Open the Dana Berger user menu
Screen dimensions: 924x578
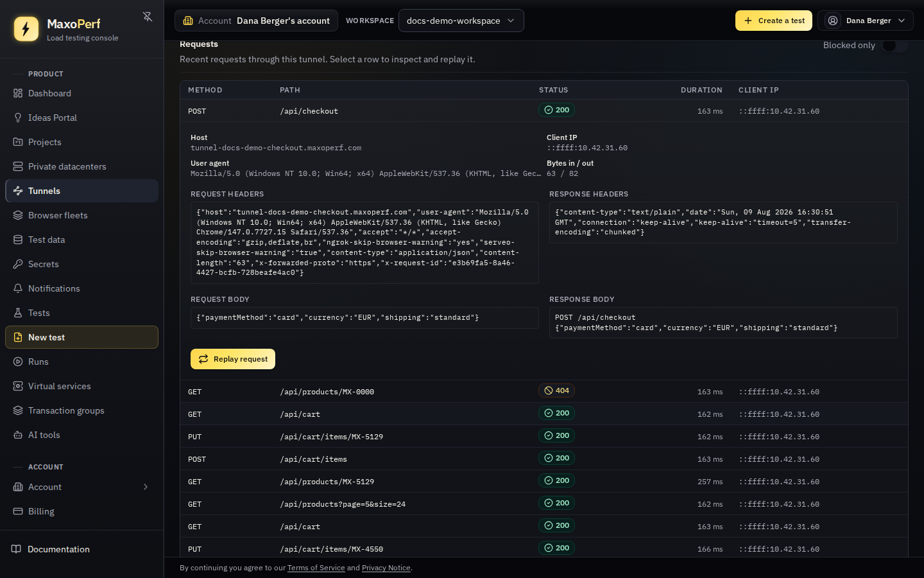866,21
